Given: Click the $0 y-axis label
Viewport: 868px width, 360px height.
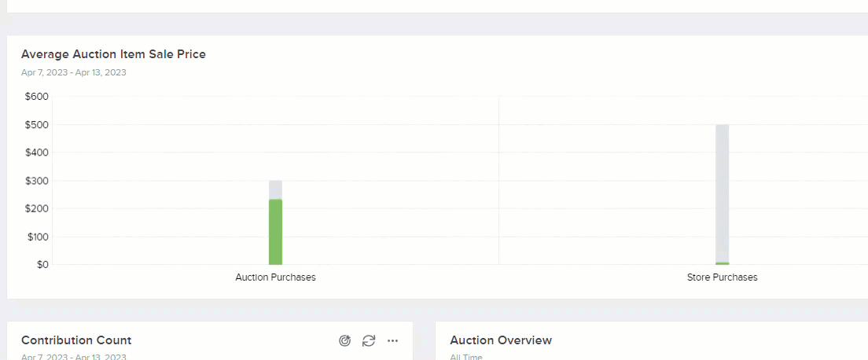Looking at the screenshot, I should click(42, 265).
